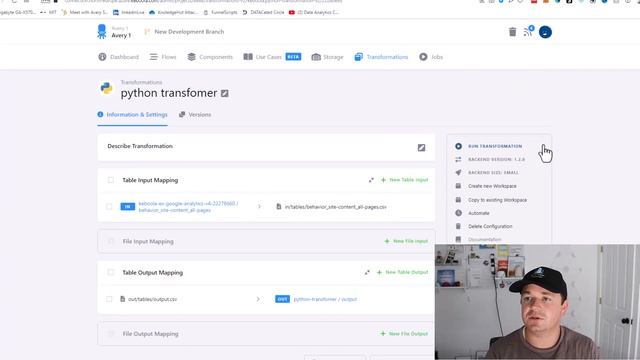Change Backend Size Small
Viewport: 640px width, 360px height.
coord(493,173)
